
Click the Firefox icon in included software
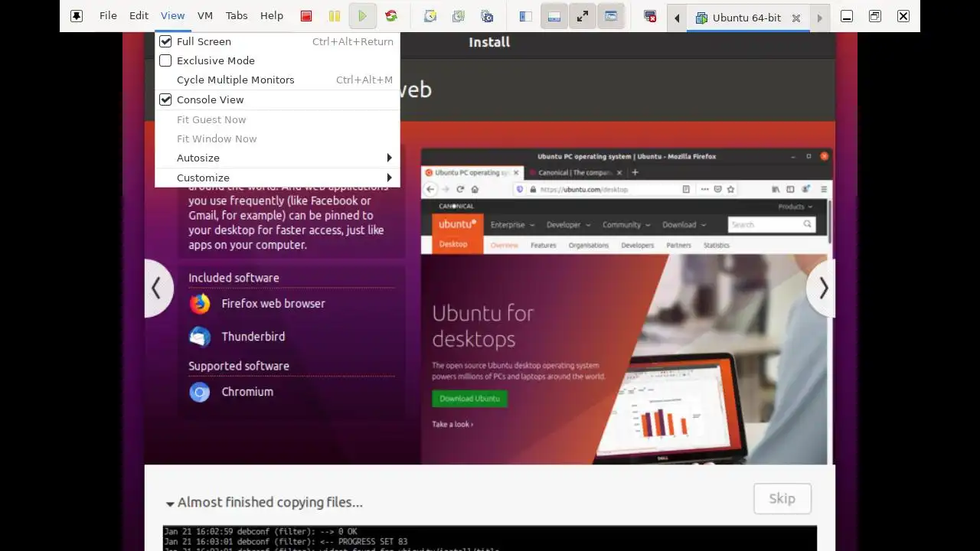200,304
